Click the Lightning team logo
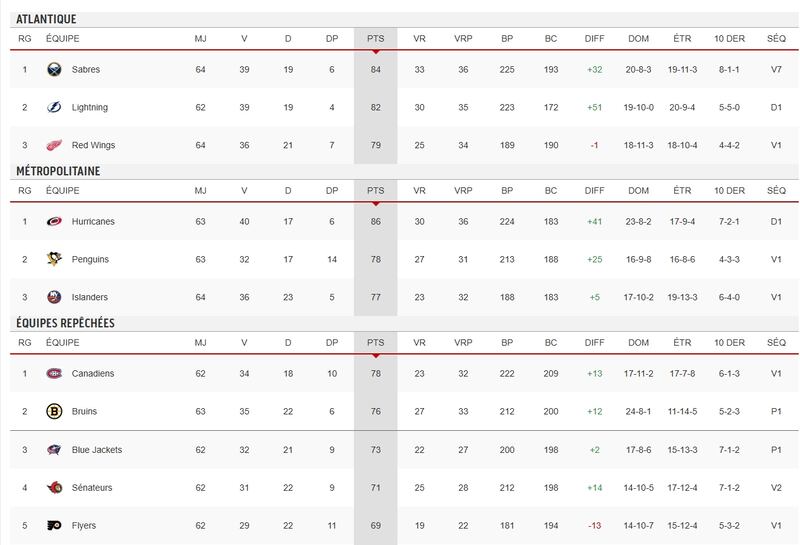 pos(54,108)
